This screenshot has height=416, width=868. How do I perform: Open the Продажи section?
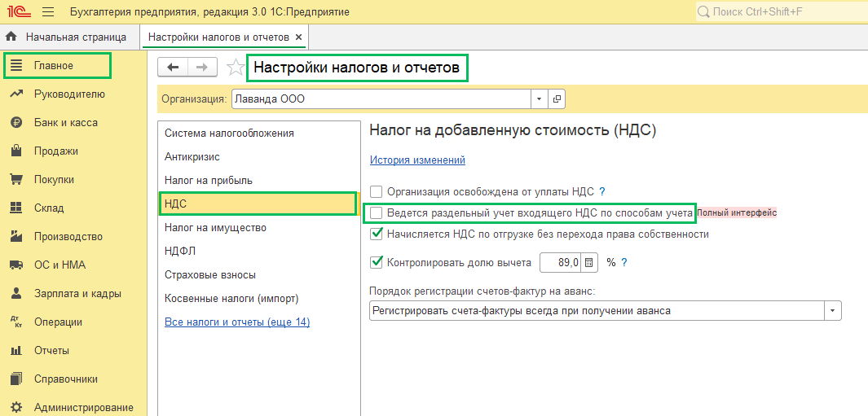point(73,151)
